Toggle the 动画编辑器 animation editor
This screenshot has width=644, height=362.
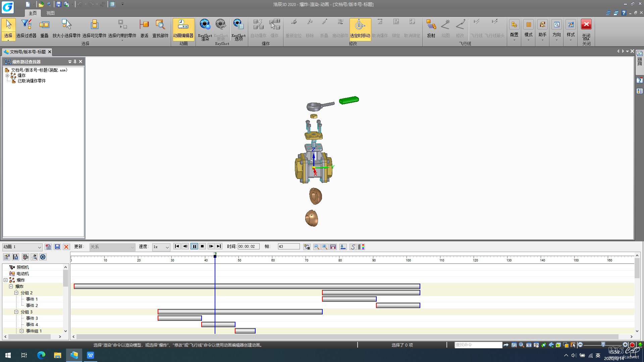click(183, 29)
